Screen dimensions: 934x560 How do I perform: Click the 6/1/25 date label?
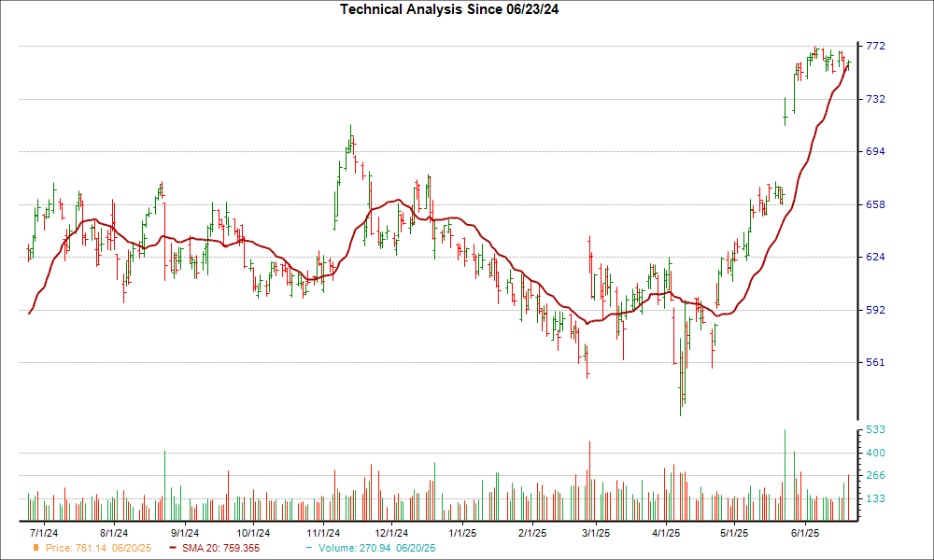pyautogui.click(x=805, y=533)
